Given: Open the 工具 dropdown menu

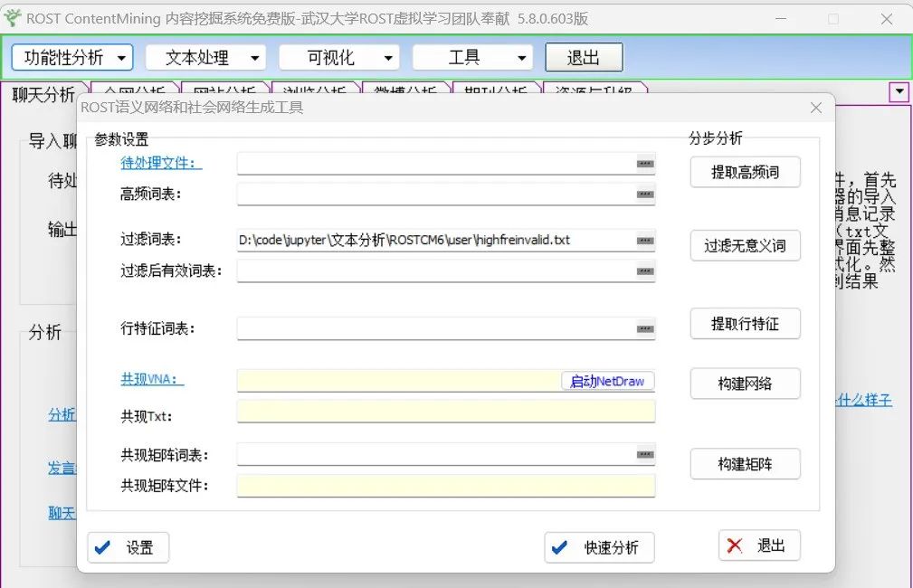Looking at the screenshot, I should [472, 56].
